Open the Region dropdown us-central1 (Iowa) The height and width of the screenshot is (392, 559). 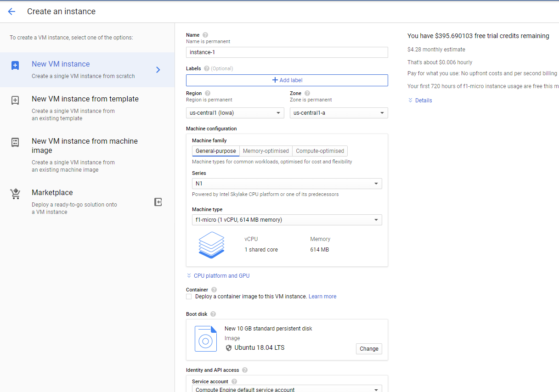(x=235, y=113)
